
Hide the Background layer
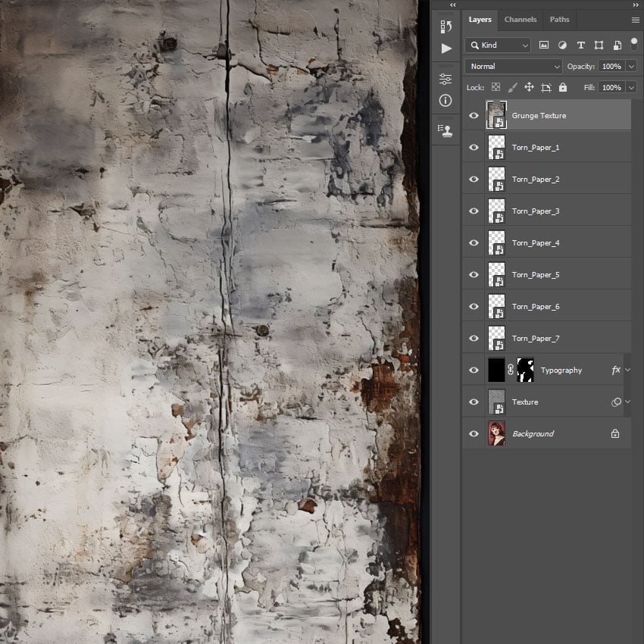coord(474,433)
